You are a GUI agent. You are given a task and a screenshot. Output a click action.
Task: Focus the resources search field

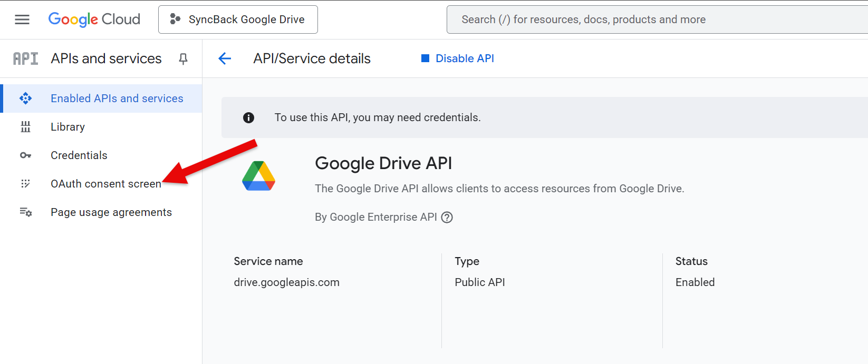pos(657,19)
